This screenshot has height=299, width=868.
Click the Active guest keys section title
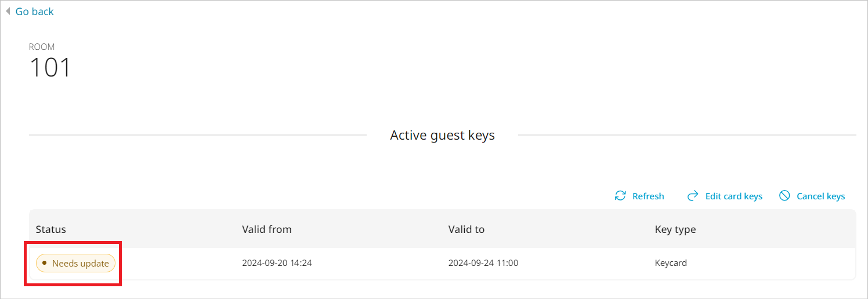(x=442, y=135)
